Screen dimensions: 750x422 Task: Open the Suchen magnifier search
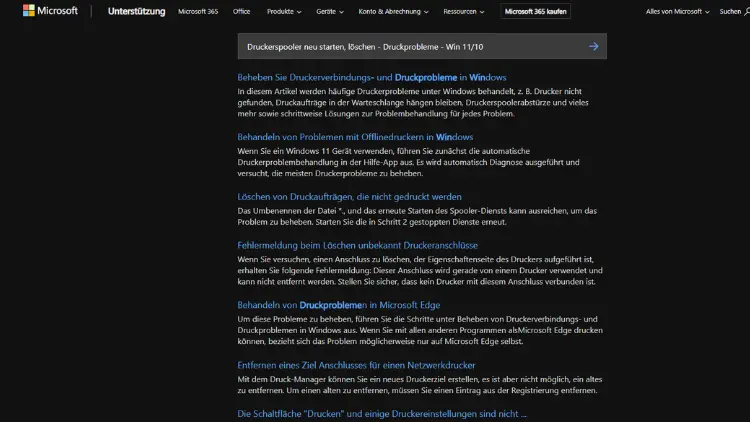(735, 11)
